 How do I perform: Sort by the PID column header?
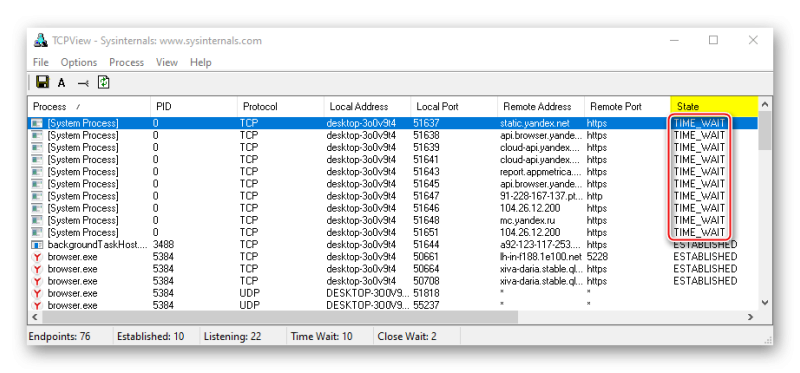pyautogui.click(x=194, y=107)
